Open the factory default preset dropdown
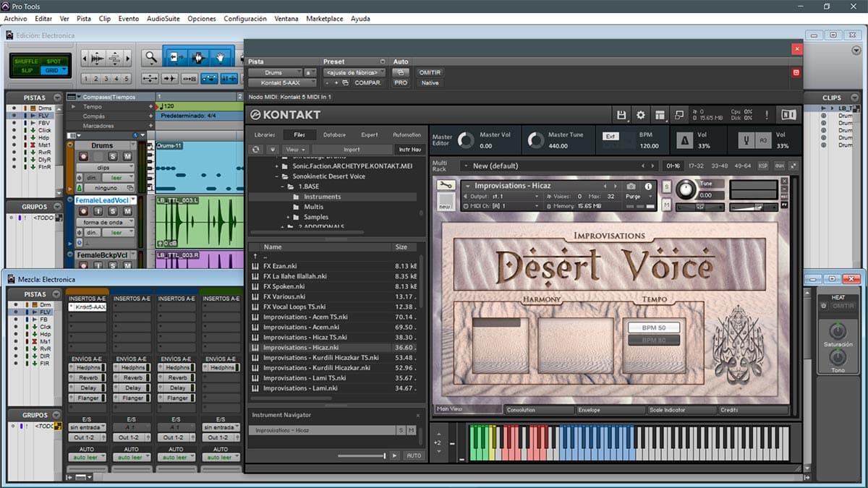Image resolution: width=868 pixels, height=488 pixels. click(354, 72)
